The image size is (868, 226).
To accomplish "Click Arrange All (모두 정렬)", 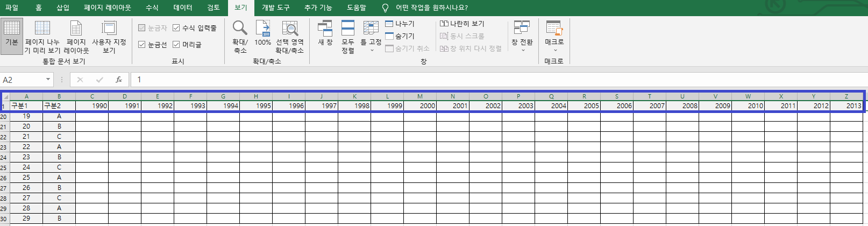I will coord(348,36).
